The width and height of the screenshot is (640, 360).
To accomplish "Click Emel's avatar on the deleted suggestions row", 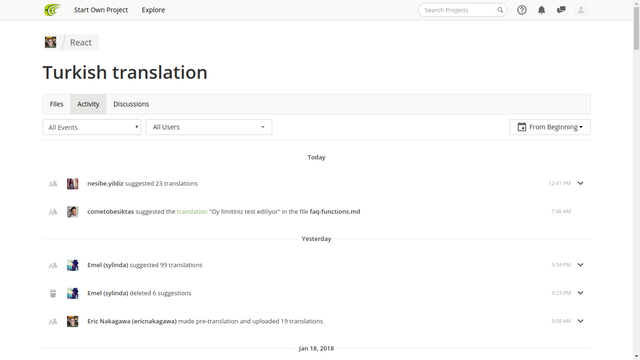I will coord(73,293).
